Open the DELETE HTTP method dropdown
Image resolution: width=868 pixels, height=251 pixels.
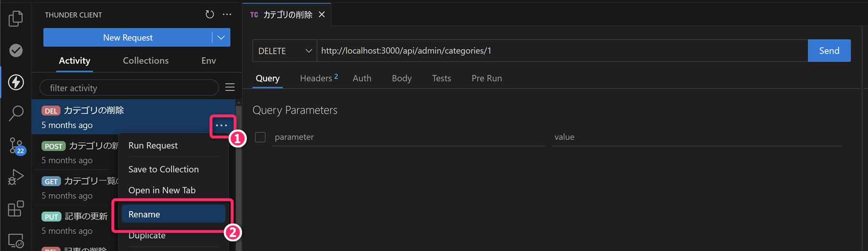click(284, 51)
